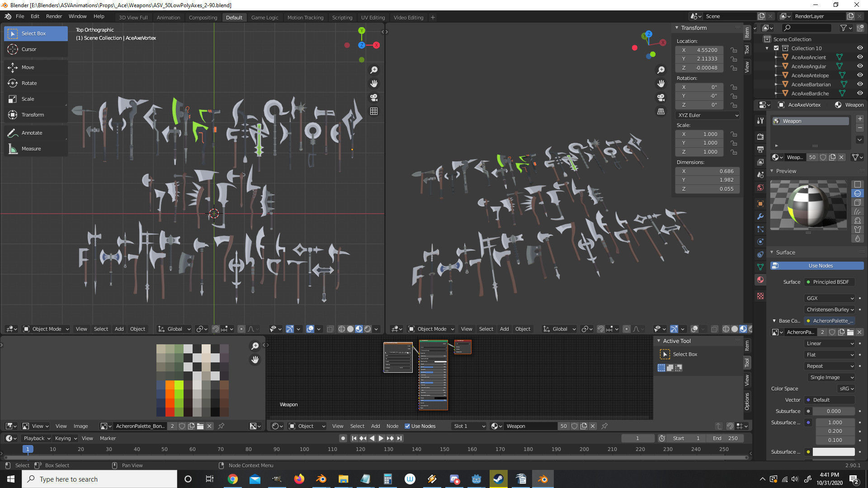Select the Annotate tool
The height and width of the screenshot is (488, 868).
pyautogui.click(x=32, y=133)
